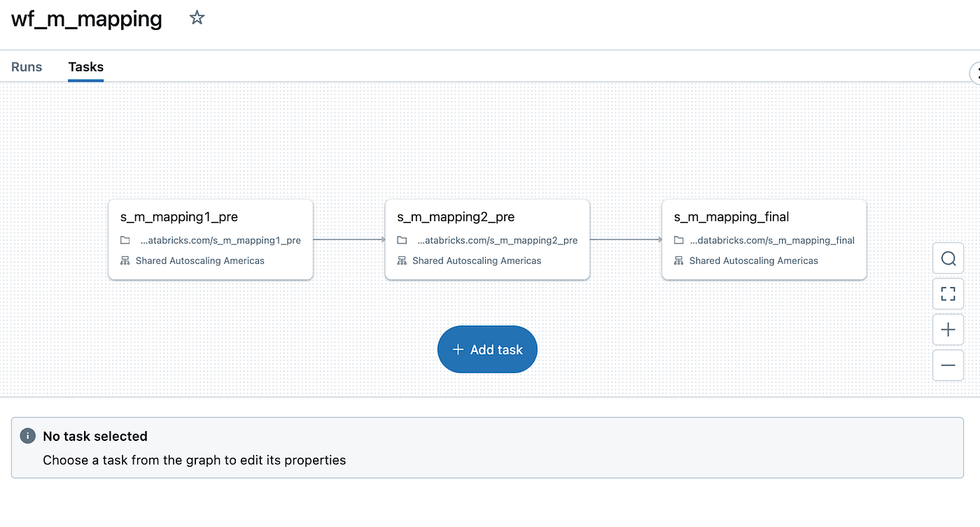The image size is (980, 527).
Task: Click Shared Autoscaling Americas under s_m_mapping_final
Action: click(x=753, y=261)
